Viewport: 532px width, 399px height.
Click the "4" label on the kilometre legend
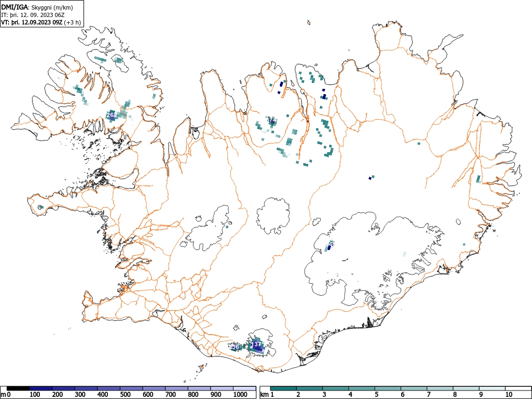click(x=351, y=395)
